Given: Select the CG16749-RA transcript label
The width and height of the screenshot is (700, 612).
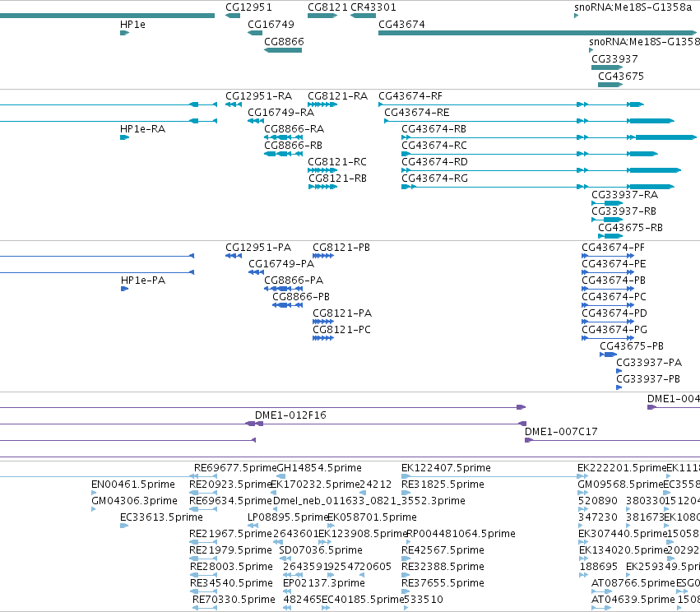Looking at the screenshot, I should tap(280, 113).
